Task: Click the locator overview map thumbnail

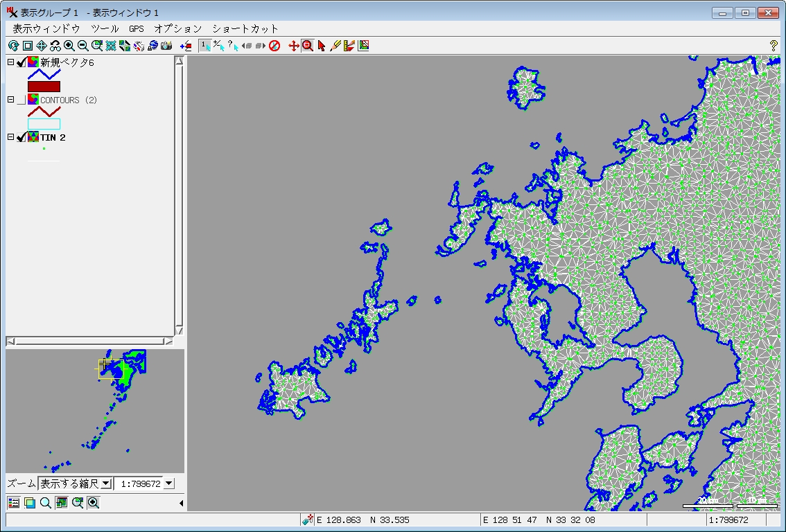Action: tap(95, 411)
